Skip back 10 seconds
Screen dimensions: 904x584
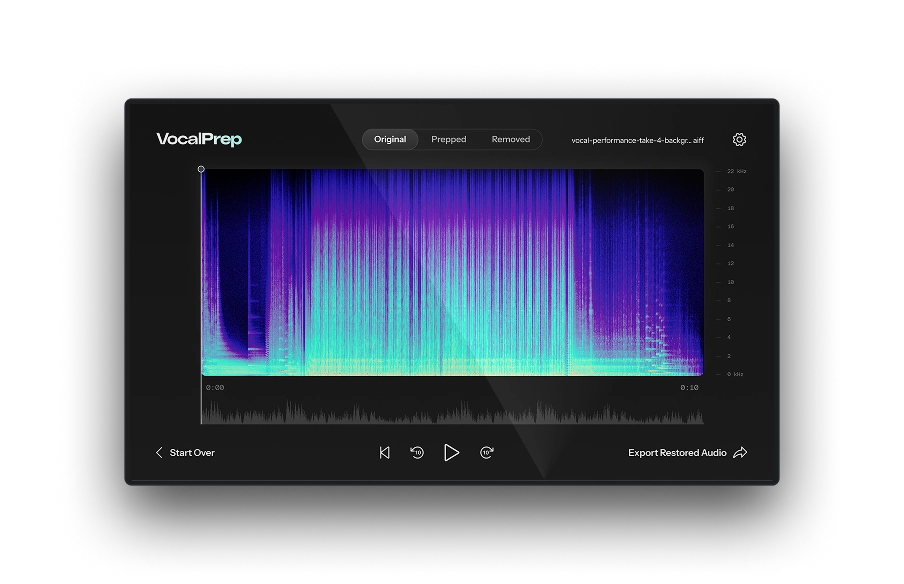[x=417, y=452]
